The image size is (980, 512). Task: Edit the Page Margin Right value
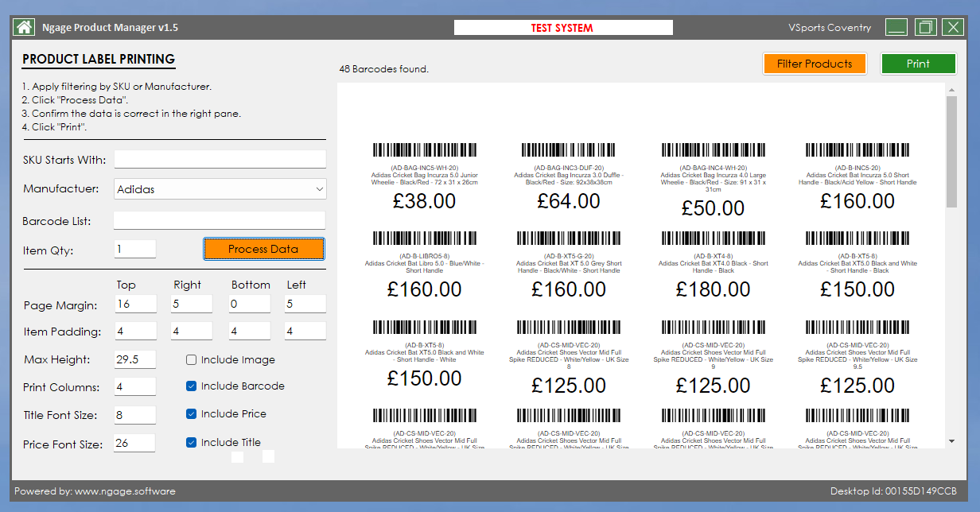pyautogui.click(x=192, y=304)
